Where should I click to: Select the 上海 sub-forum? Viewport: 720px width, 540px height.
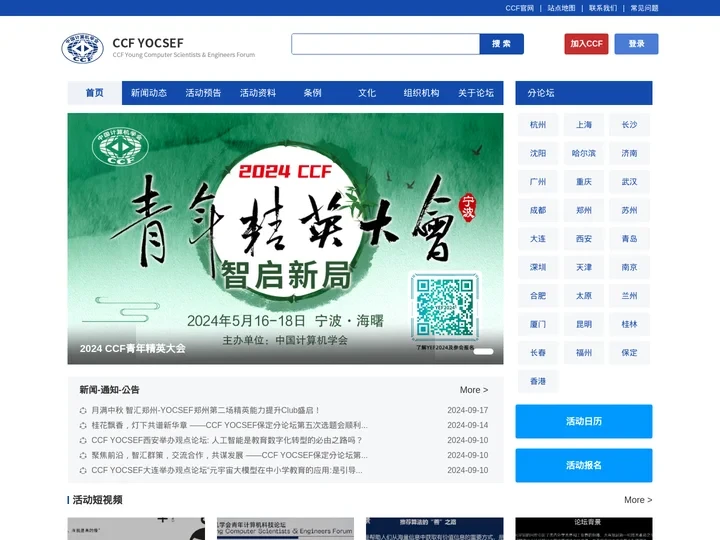584,125
